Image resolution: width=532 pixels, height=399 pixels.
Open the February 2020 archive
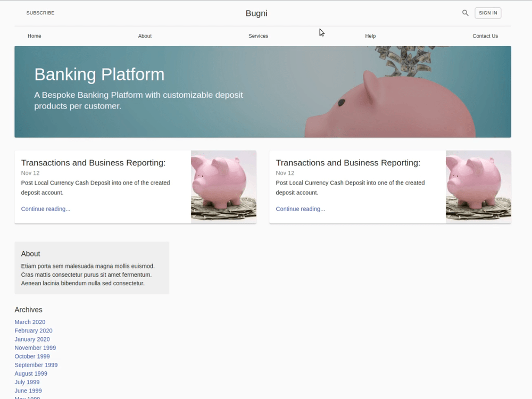[33, 330]
